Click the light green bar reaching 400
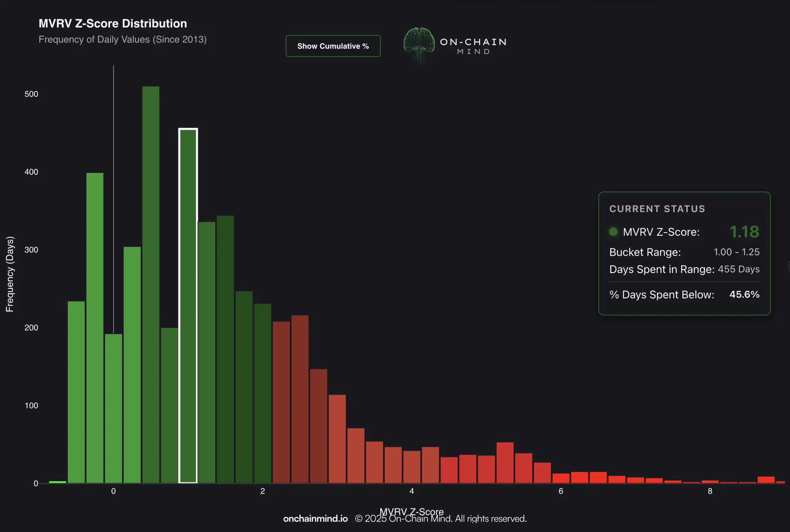The width and height of the screenshot is (790, 532). 95,328
